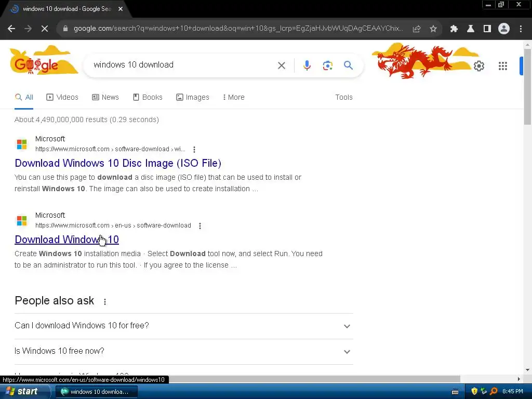The height and width of the screenshot is (399, 532).
Task: Click the security shield tray icon
Action: point(474,392)
